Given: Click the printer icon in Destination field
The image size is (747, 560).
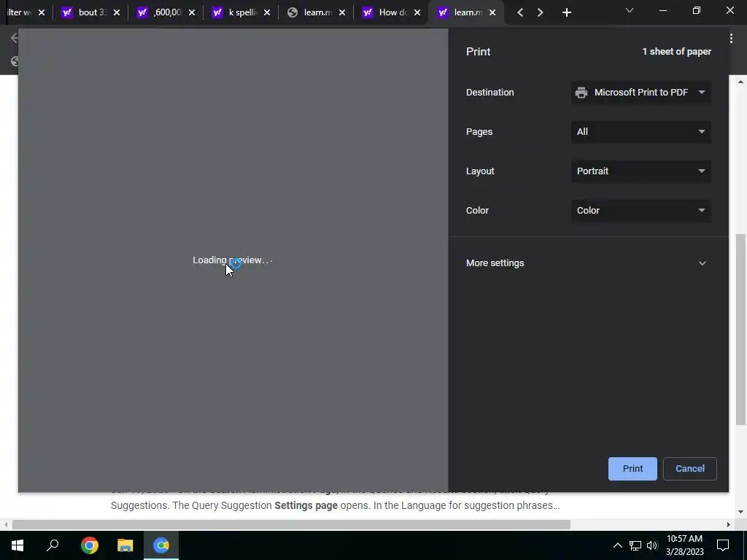Looking at the screenshot, I should [581, 93].
